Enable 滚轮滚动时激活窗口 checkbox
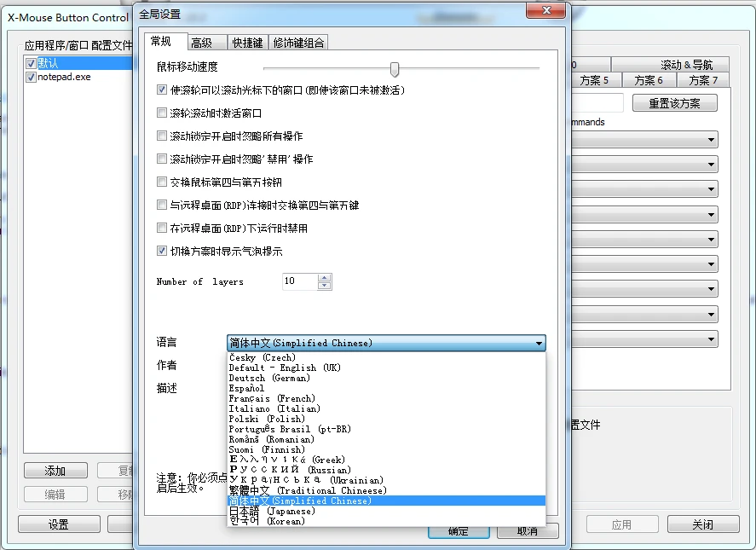This screenshot has height=550, width=756. tap(162, 113)
